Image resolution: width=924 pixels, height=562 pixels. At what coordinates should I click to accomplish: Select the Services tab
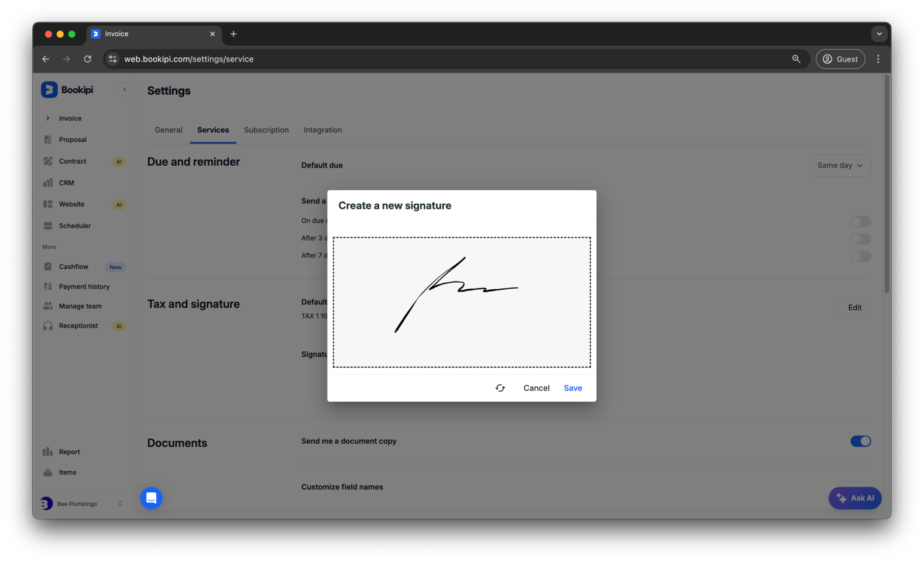click(213, 130)
